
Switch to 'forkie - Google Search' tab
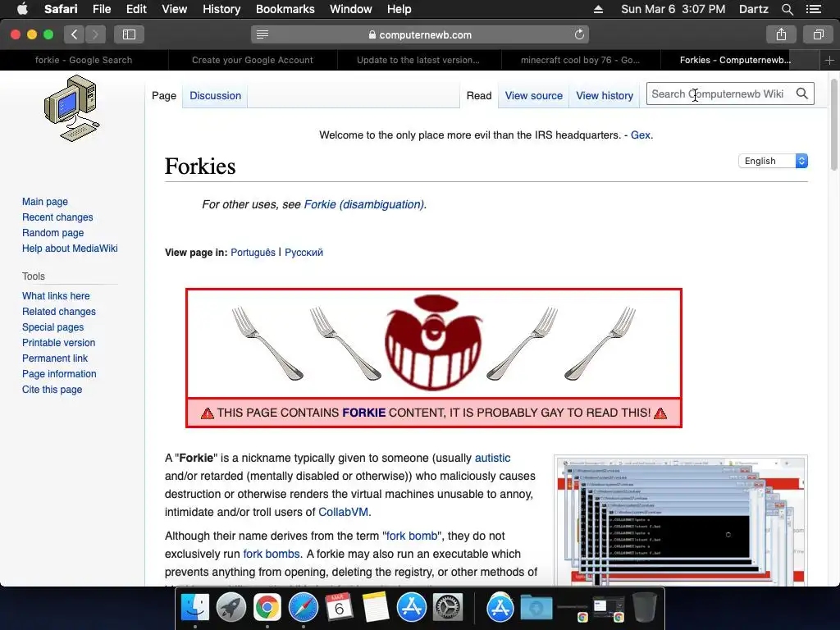[x=84, y=60]
